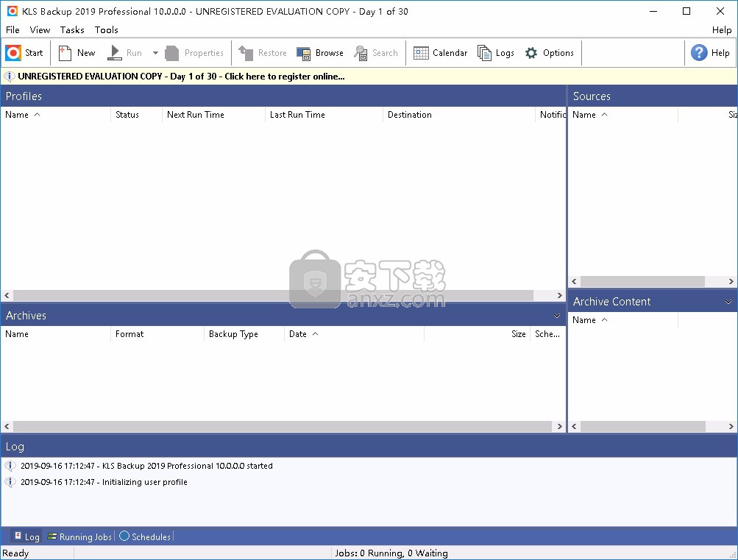Minimize the KLS Backup window
The image size is (738, 560).
653,11
